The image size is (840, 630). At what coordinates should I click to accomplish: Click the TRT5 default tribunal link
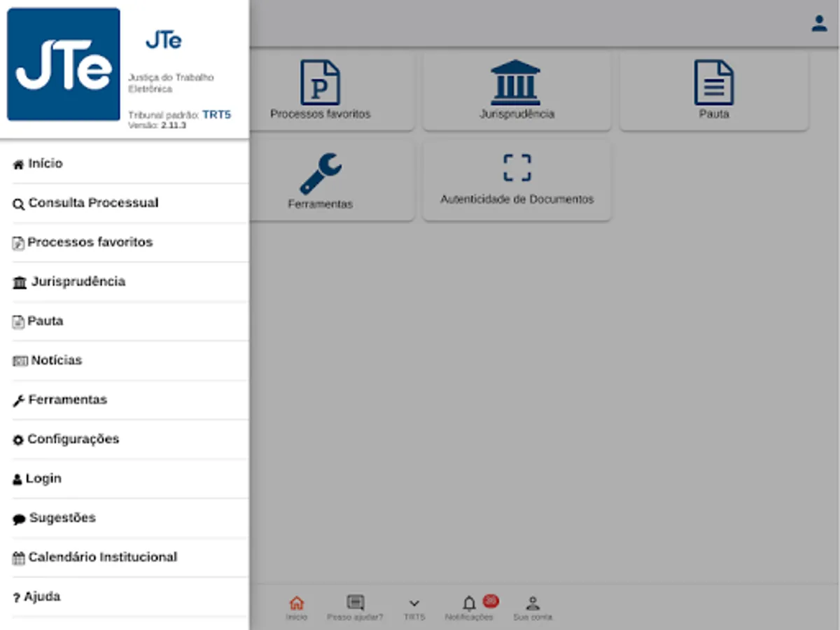[x=216, y=115]
